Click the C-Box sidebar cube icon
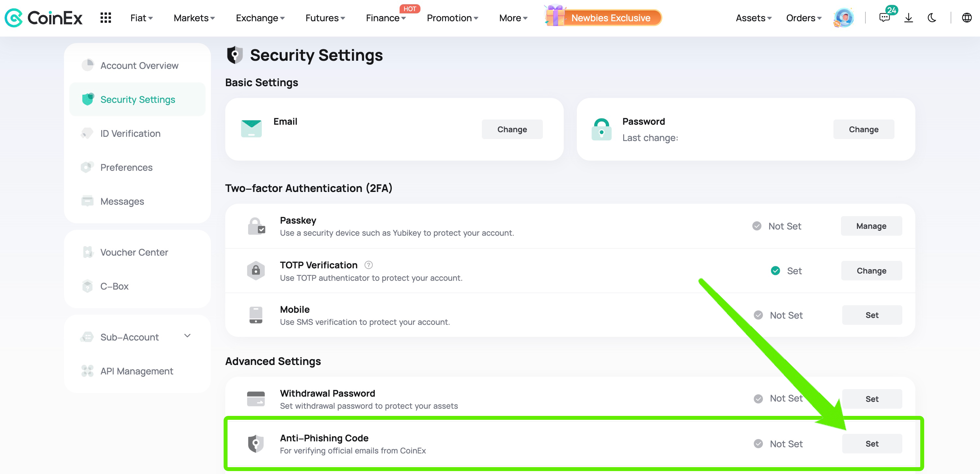This screenshot has width=980, height=474. pyautogui.click(x=87, y=286)
